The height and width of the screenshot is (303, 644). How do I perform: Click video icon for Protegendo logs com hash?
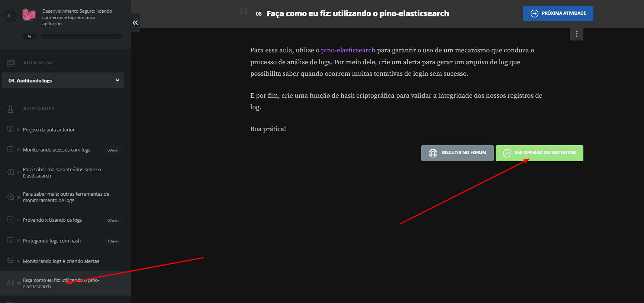10,240
